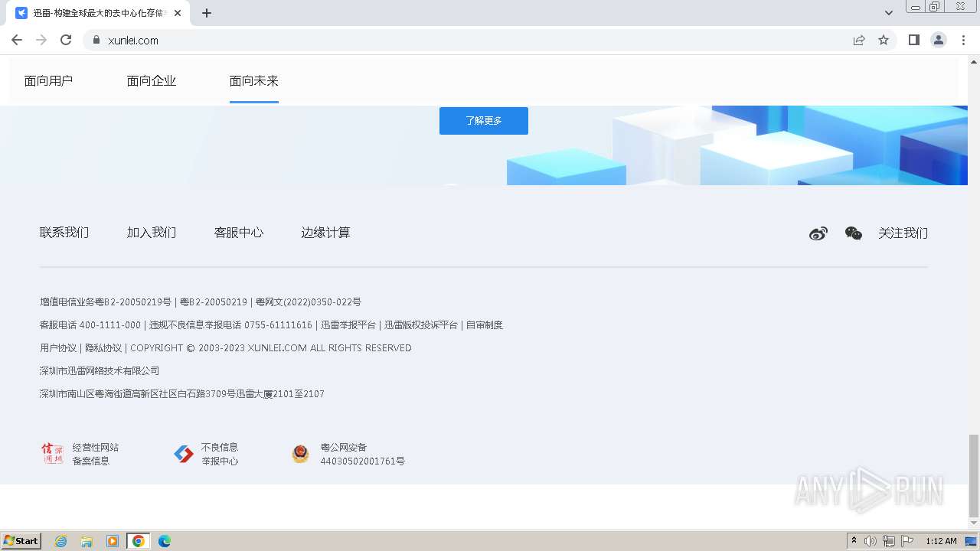The image size is (980, 551).
Task: Open 粤公网安备 44030502001761号 text link
Action: click(363, 454)
